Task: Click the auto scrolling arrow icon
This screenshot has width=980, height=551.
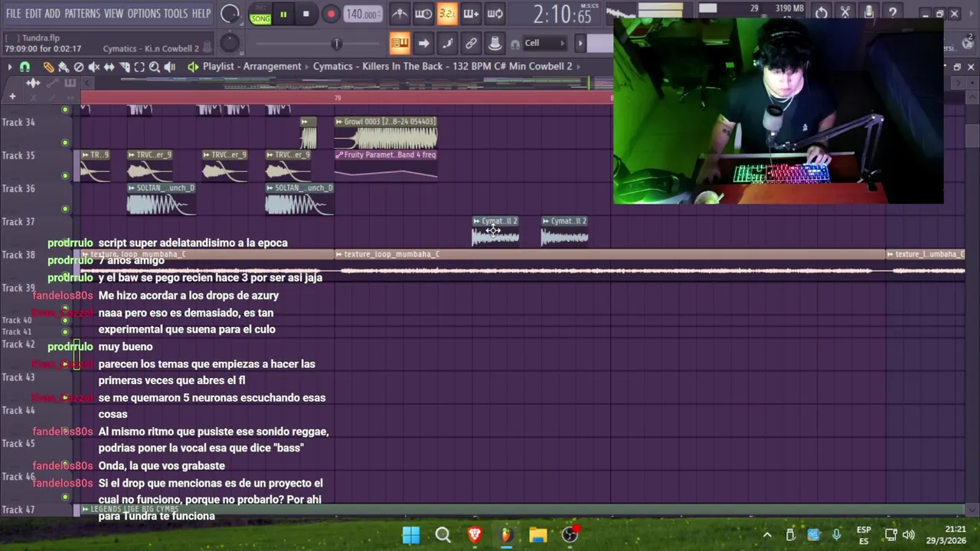Action: click(423, 43)
